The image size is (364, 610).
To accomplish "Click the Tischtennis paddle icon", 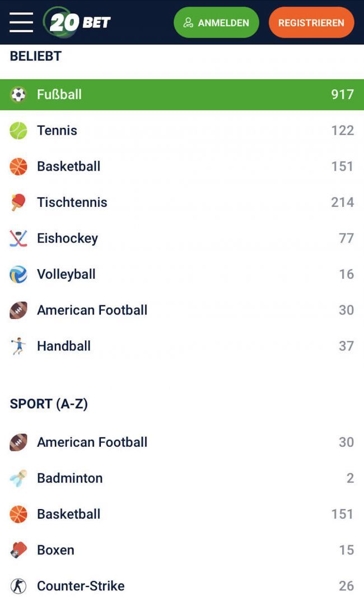I will pos(18,202).
